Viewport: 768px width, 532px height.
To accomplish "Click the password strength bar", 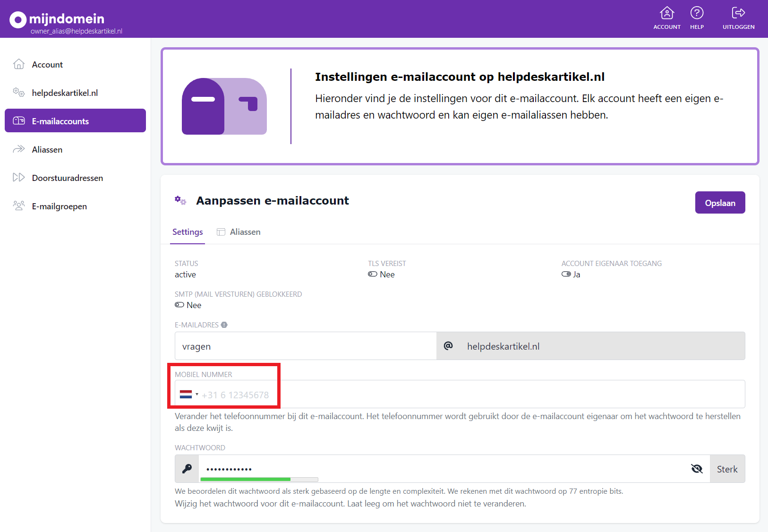I will coord(259,480).
